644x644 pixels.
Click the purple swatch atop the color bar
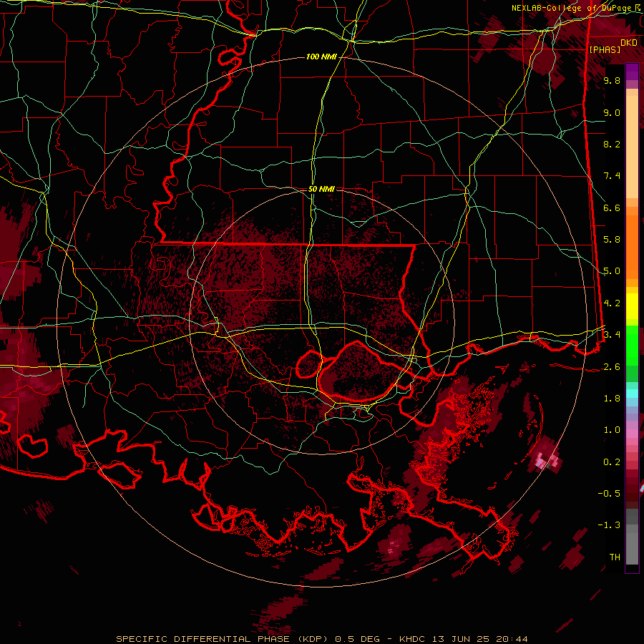pos(632,72)
